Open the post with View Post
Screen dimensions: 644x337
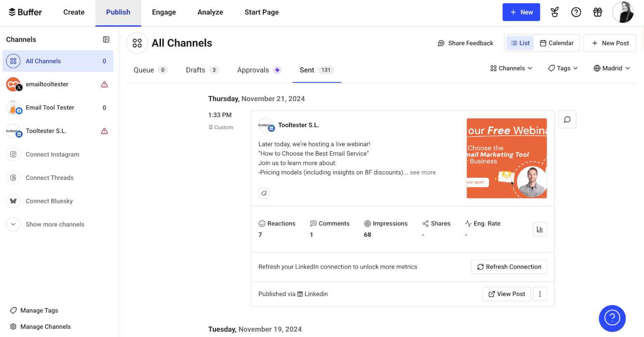[507, 294]
